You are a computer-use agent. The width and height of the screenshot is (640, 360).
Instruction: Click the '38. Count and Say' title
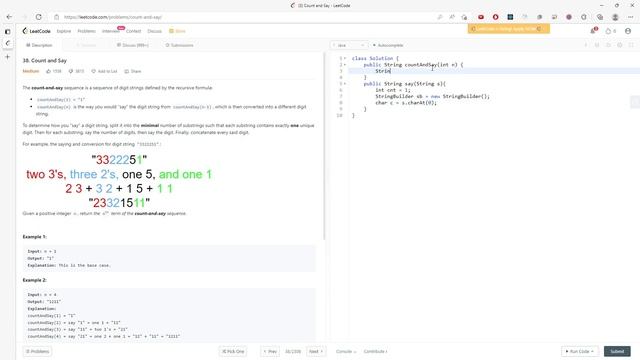pyautogui.click(x=44, y=60)
